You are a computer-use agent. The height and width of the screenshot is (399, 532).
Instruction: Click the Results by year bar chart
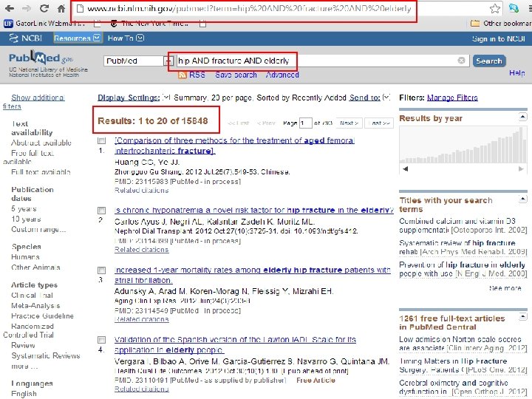[x=463, y=146]
